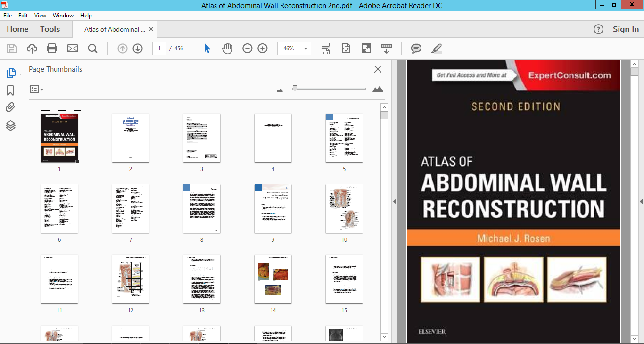The image size is (644, 344).
Task: Click the Page Thumbnails panel heading
Action: (55, 69)
